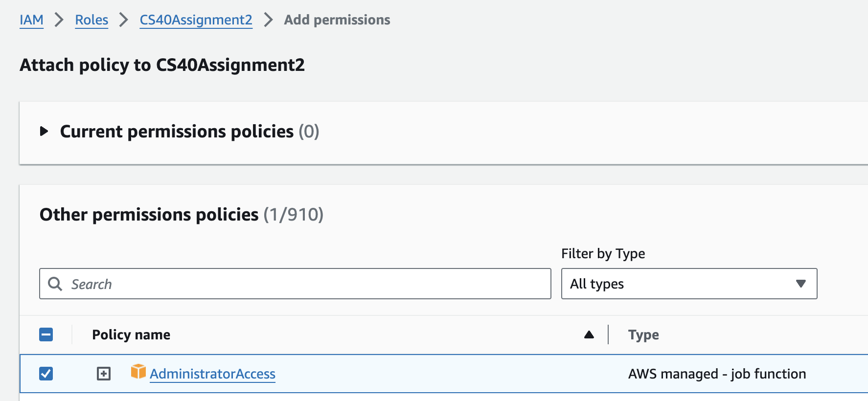Sort by the Policy name column

pyautogui.click(x=131, y=334)
